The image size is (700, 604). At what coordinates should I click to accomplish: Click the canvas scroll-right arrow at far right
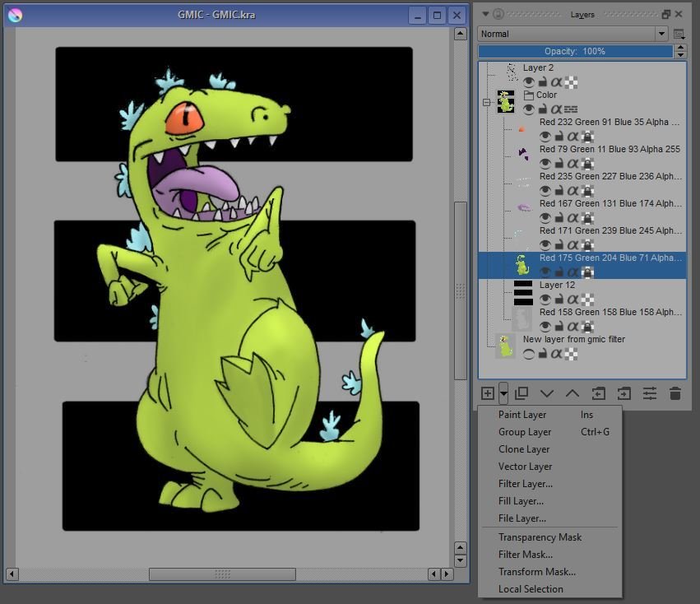447,574
